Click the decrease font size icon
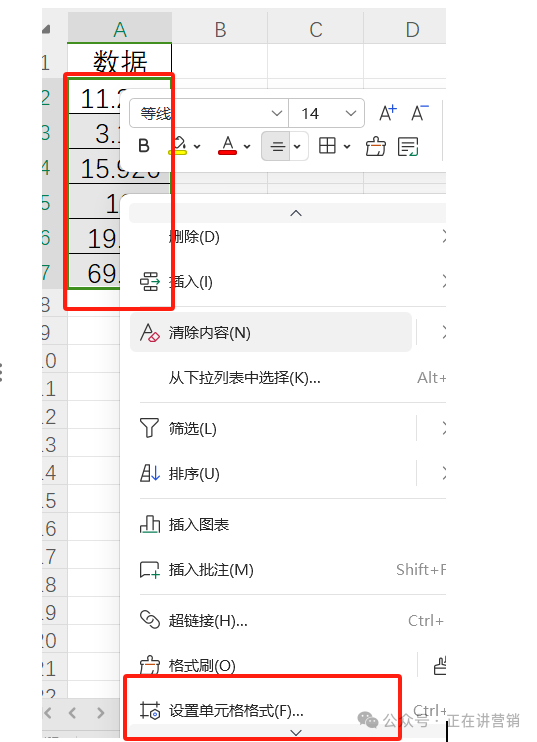537x742 pixels. click(419, 113)
